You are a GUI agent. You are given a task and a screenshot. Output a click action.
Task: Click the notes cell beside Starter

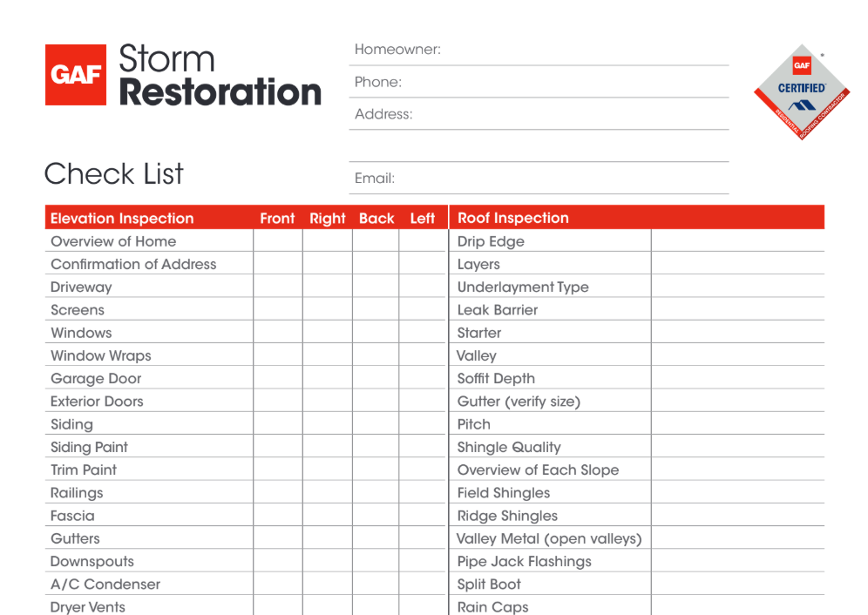tap(738, 332)
